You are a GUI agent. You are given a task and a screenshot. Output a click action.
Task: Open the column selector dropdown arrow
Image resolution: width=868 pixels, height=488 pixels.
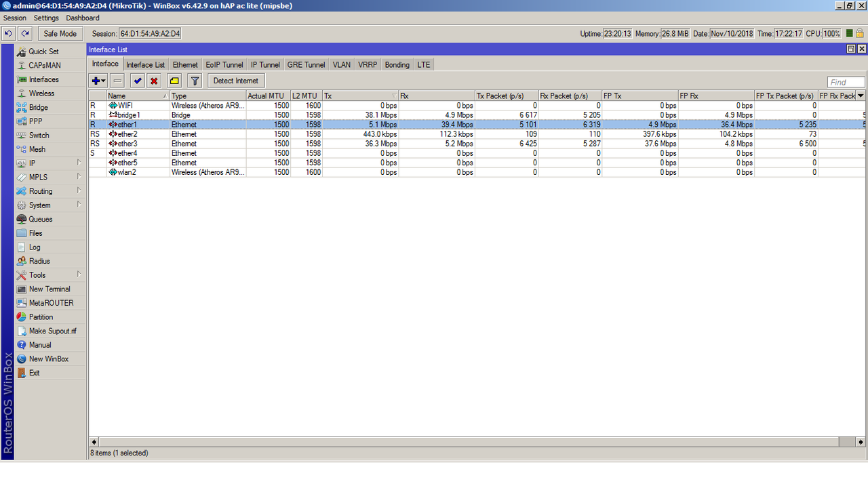(x=861, y=96)
